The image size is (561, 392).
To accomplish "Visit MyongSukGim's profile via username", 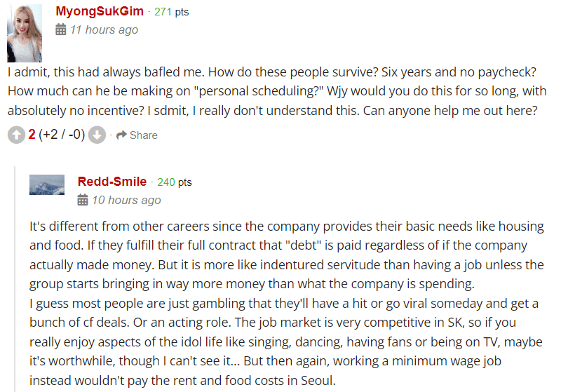I will (x=99, y=11).
